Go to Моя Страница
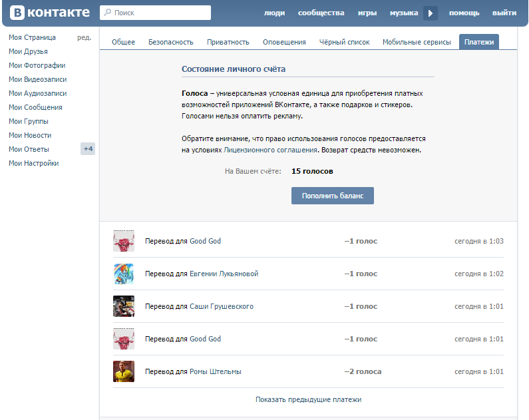Screen dimensions: 529x420 [x=33, y=37]
